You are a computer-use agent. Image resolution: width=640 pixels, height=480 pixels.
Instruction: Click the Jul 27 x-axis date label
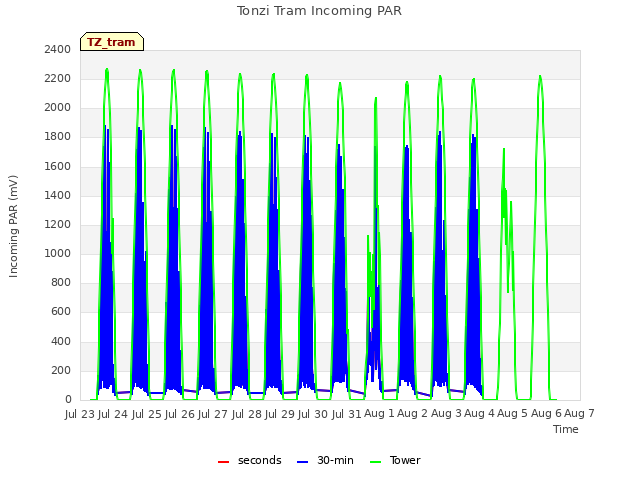pos(213,414)
